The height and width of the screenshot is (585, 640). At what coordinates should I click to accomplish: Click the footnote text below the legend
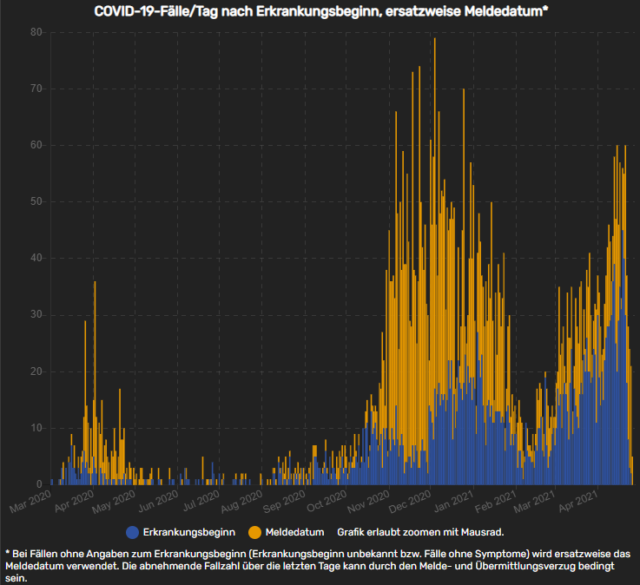[x=320, y=565]
